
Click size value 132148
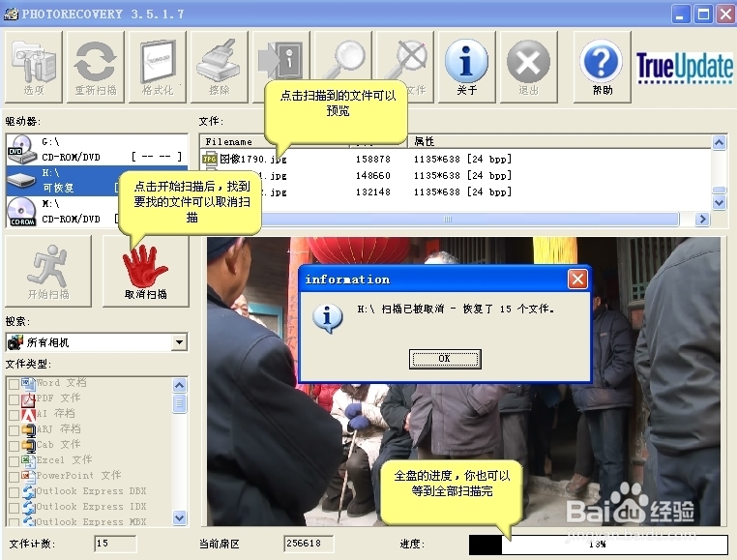[373, 192]
